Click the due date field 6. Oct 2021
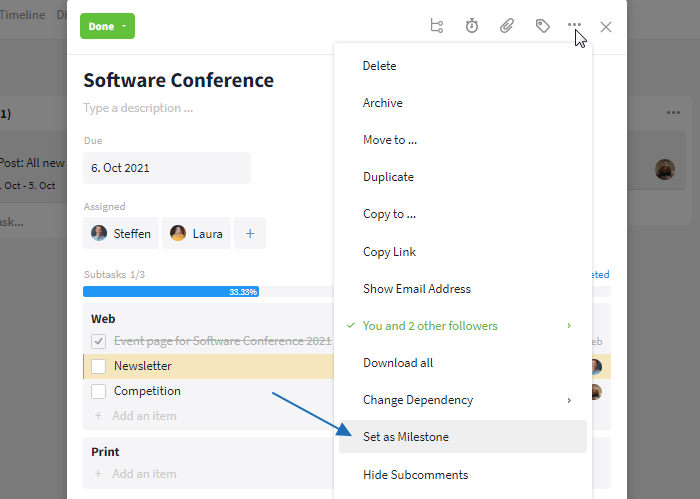700x499 pixels. point(166,168)
